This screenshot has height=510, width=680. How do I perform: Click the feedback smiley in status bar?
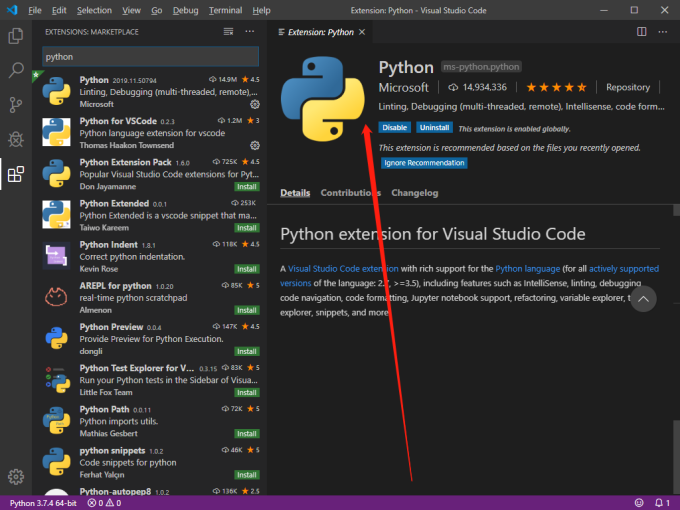(639, 503)
